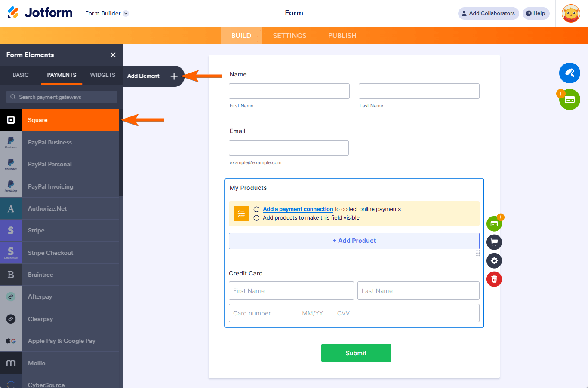Select Mollie gateway label

point(37,364)
